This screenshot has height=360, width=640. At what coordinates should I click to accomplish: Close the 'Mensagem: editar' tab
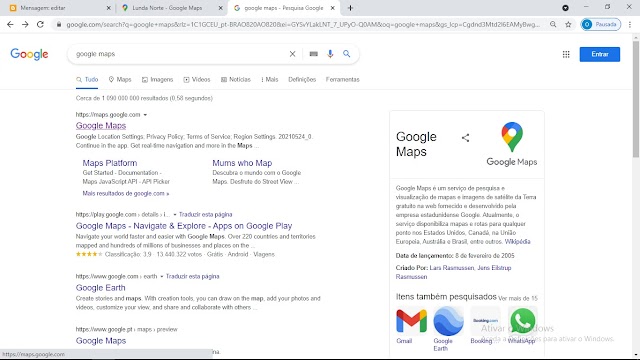[x=109, y=8]
